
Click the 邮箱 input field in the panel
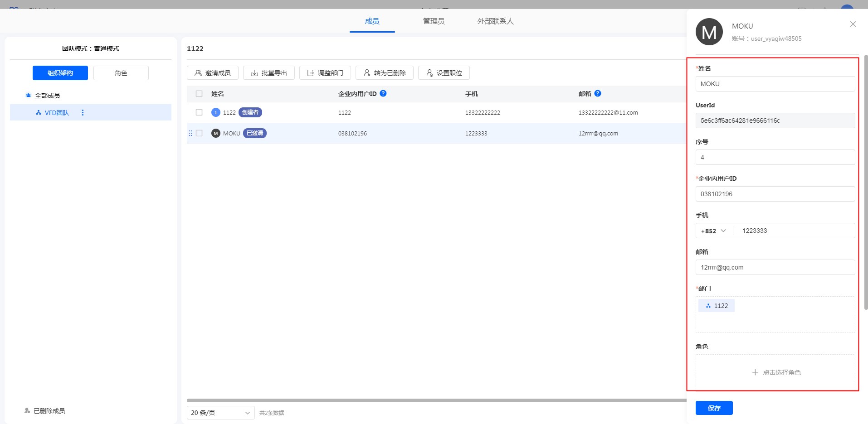coord(775,267)
